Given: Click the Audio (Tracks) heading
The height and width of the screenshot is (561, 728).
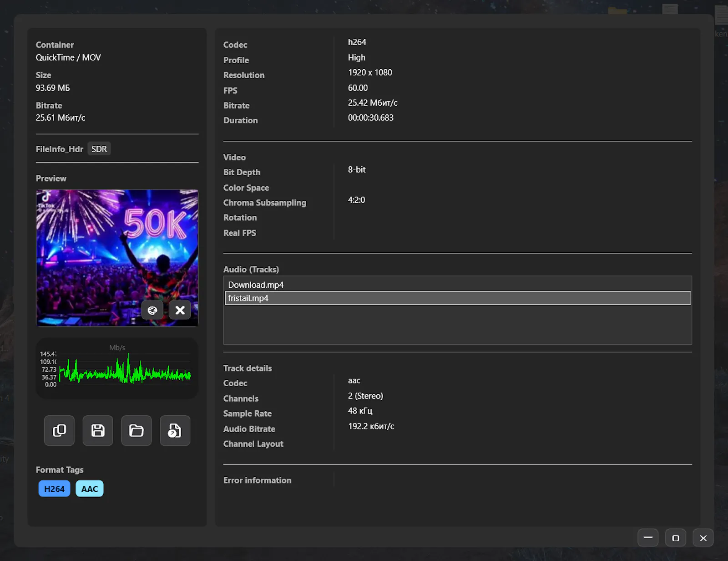Looking at the screenshot, I should click(251, 270).
